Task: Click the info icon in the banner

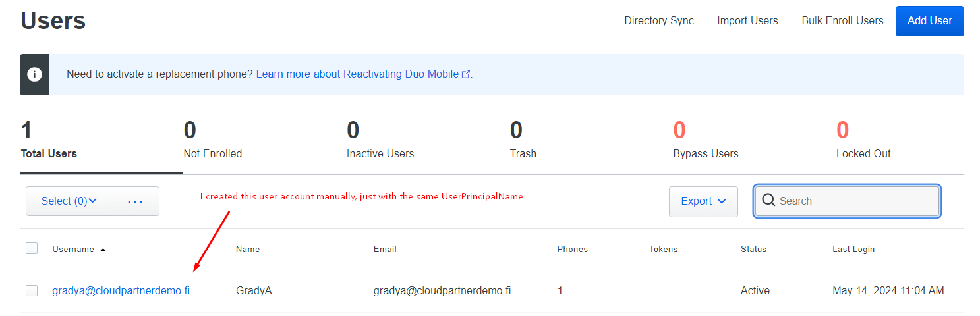Action: [34, 74]
